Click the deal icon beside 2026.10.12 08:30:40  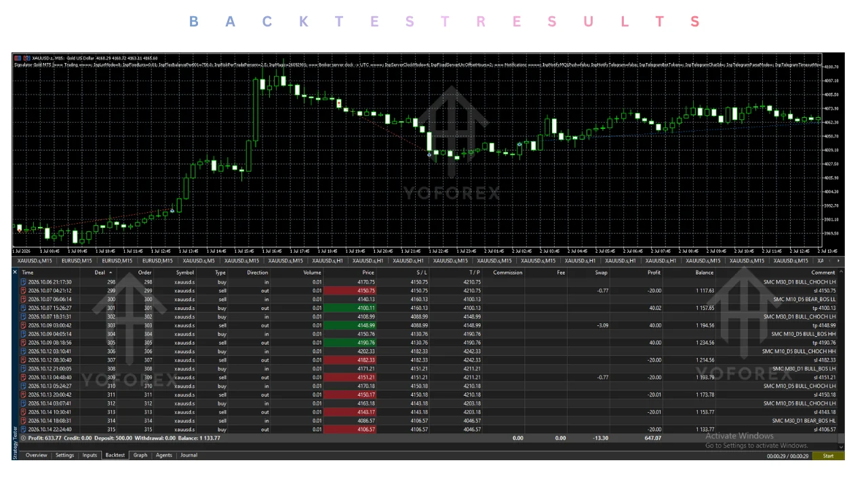click(24, 360)
